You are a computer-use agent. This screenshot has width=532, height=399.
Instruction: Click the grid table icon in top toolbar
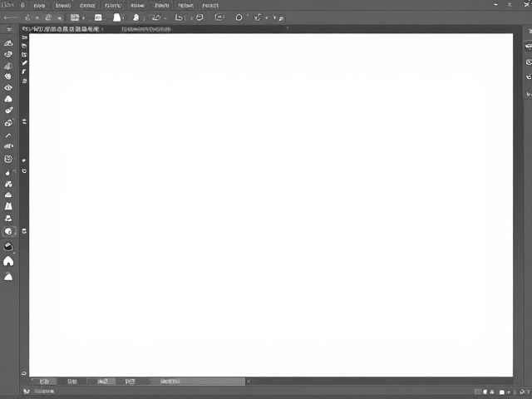click(75, 17)
